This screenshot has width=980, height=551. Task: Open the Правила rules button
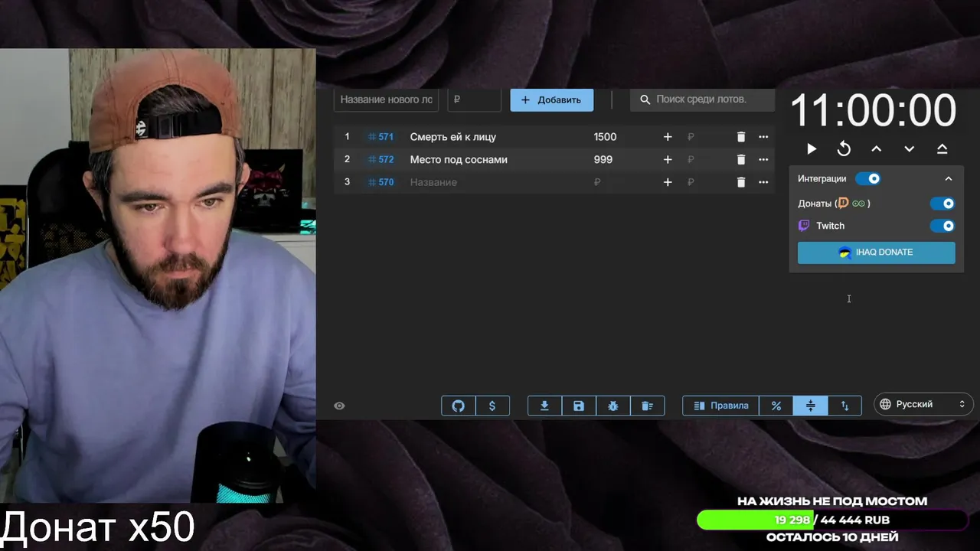tap(721, 406)
